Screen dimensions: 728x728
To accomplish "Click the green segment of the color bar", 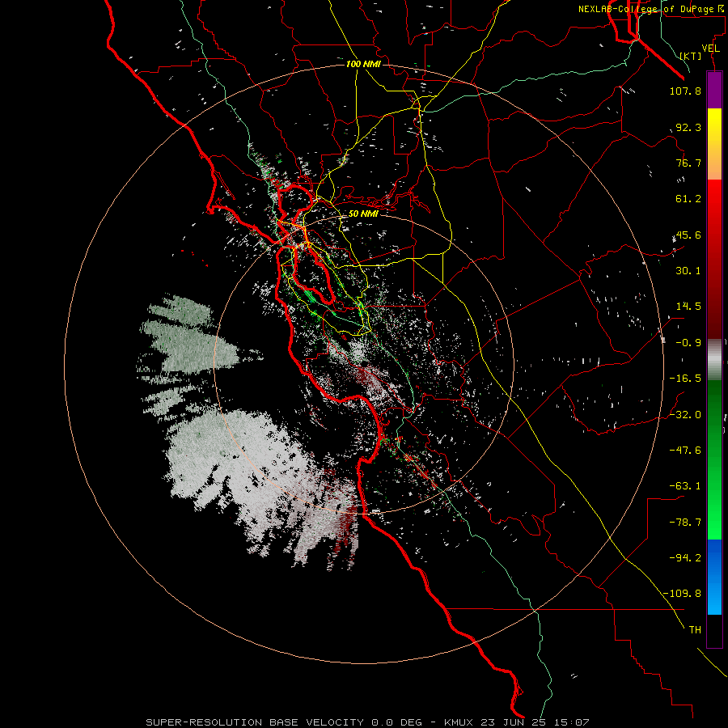I will (x=714, y=459).
